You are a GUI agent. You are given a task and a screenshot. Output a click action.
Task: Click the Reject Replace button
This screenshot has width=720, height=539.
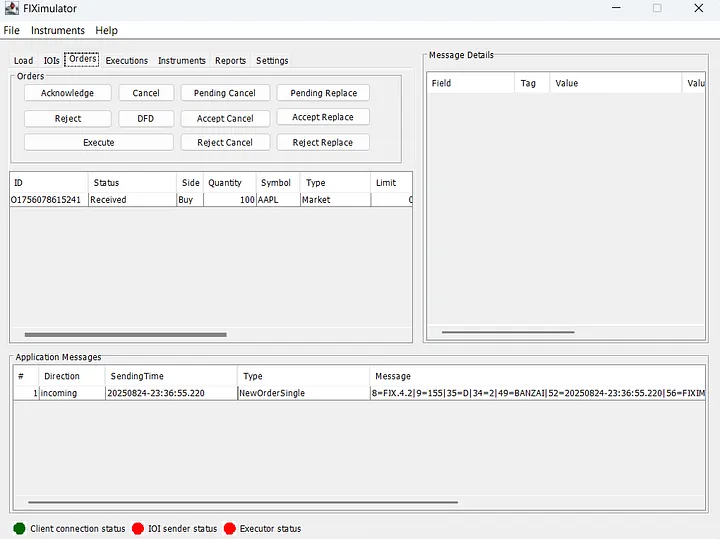tap(323, 142)
